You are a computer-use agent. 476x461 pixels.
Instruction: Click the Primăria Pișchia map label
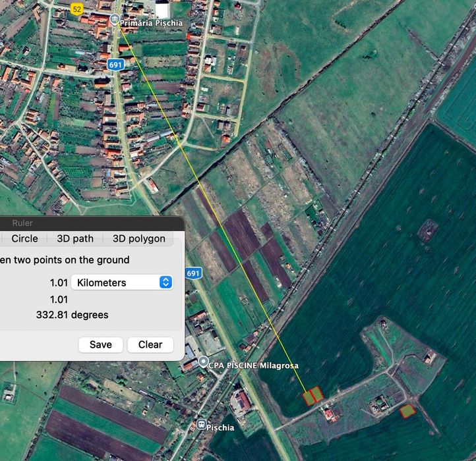coord(151,23)
